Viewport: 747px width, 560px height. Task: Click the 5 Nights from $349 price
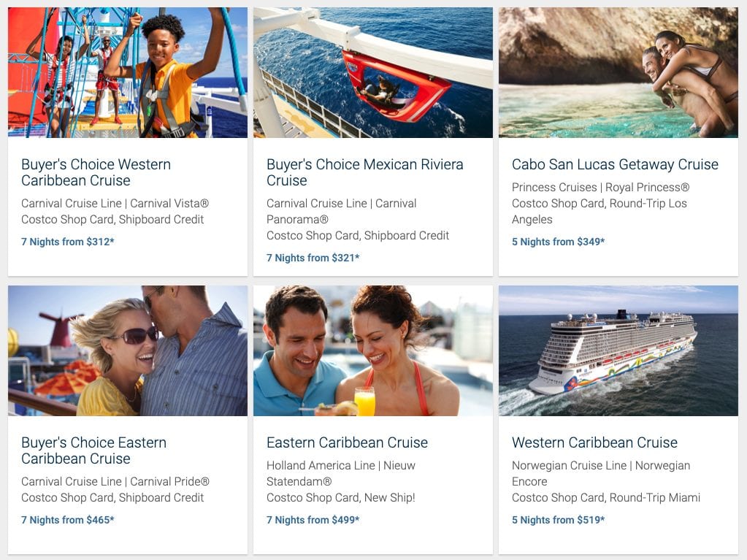[559, 242]
